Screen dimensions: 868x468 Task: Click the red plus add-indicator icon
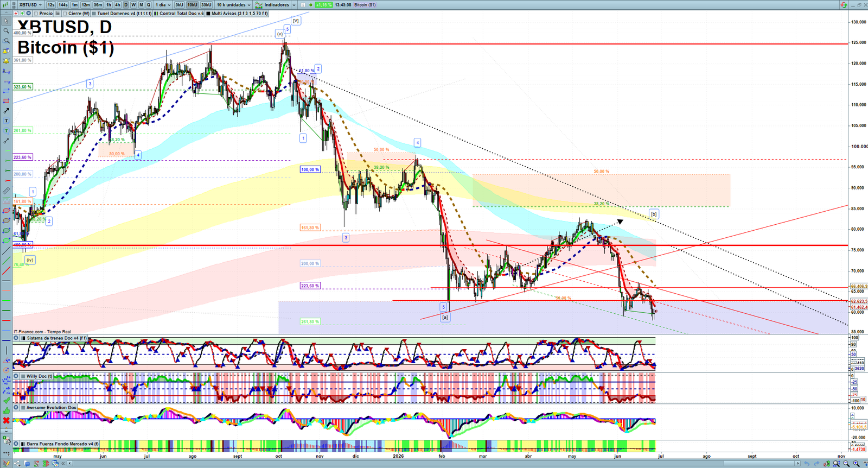coord(16,13)
